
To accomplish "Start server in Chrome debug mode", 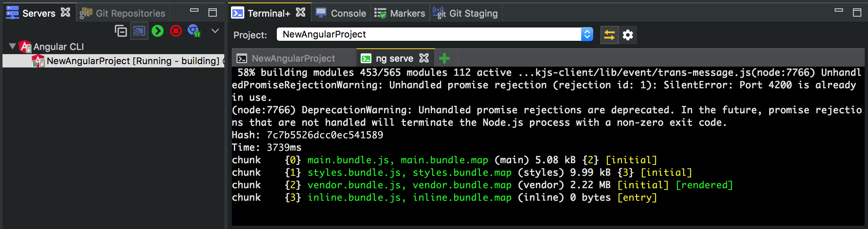I will tap(194, 31).
